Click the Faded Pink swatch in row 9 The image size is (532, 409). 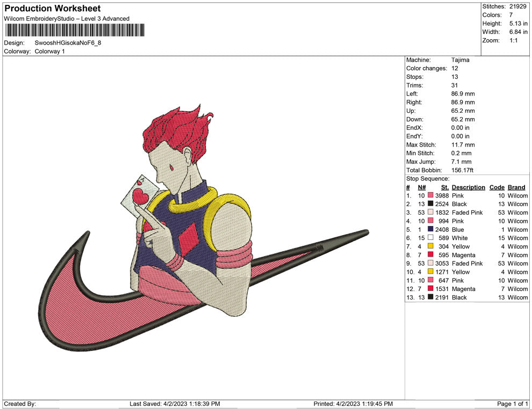(x=430, y=263)
